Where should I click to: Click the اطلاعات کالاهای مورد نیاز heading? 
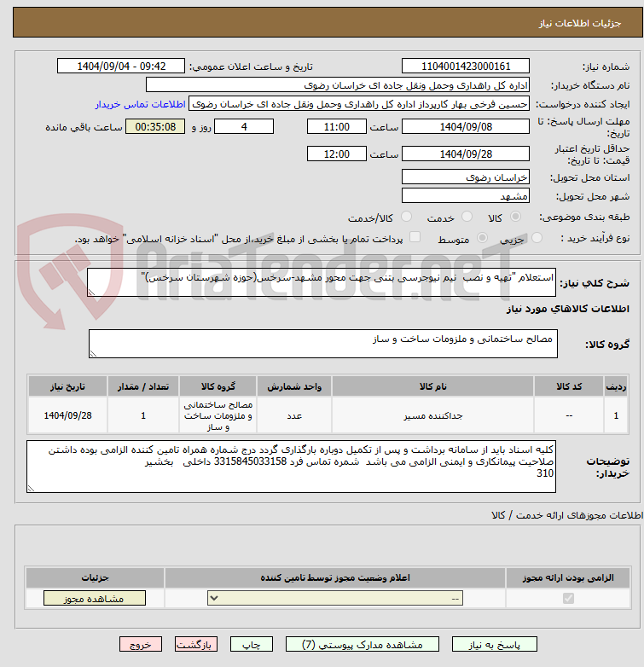568,309
